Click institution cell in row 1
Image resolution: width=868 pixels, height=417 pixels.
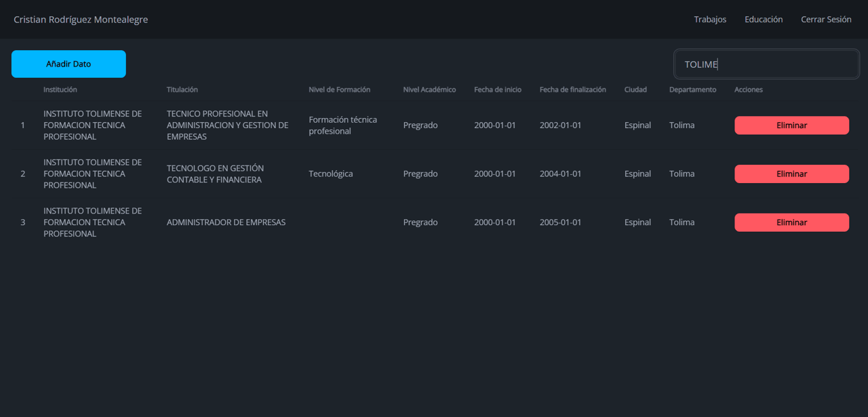(x=93, y=125)
